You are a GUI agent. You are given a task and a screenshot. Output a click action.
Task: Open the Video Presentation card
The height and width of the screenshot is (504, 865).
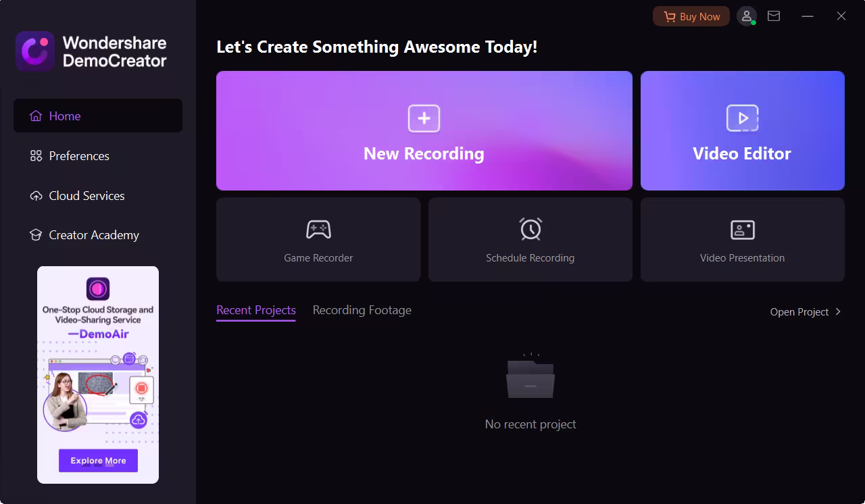click(743, 239)
